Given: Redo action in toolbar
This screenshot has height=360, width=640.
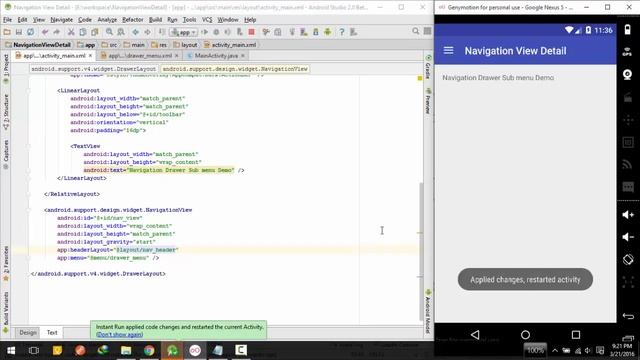Looking at the screenshot, I should 57,32.
